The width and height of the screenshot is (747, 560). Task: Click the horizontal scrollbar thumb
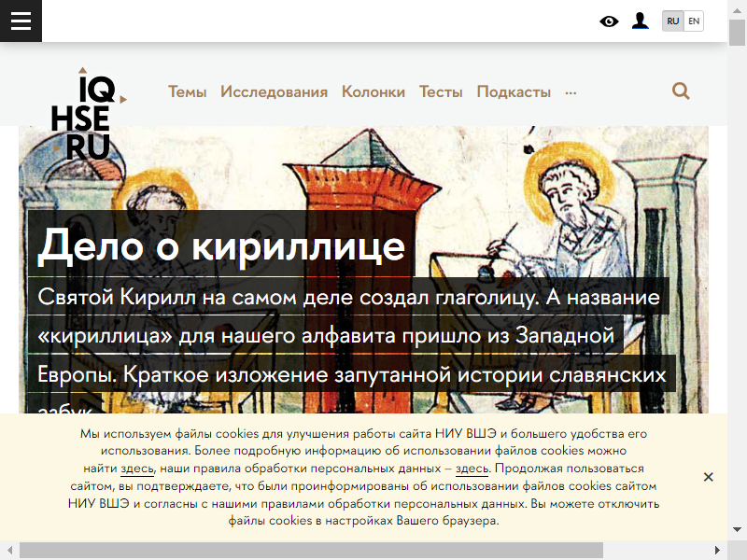pyautogui.click(x=311, y=550)
